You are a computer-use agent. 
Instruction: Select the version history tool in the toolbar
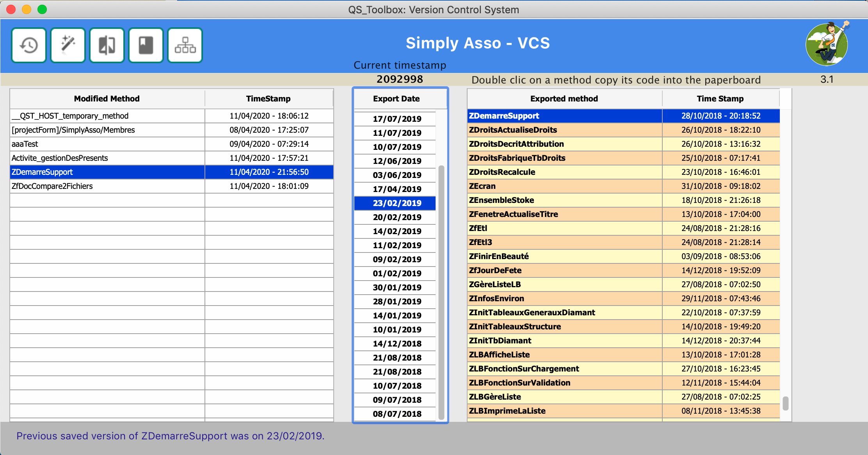pyautogui.click(x=28, y=45)
